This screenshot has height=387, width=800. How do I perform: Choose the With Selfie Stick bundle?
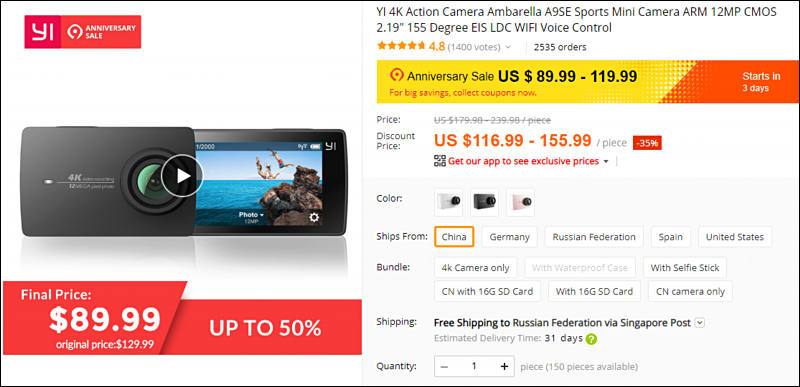coord(685,268)
